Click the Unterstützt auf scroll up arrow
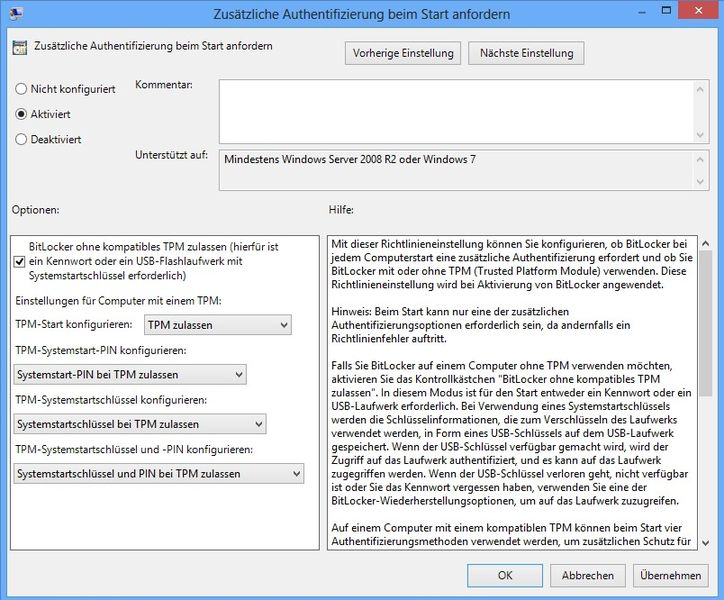This screenshot has height=600, width=724. tap(700, 159)
